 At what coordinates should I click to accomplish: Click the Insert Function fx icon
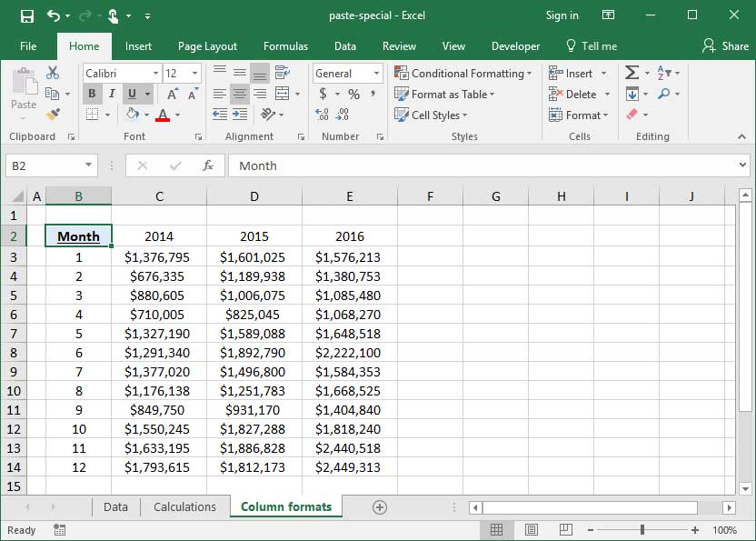pyautogui.click(x=208, y=165)
